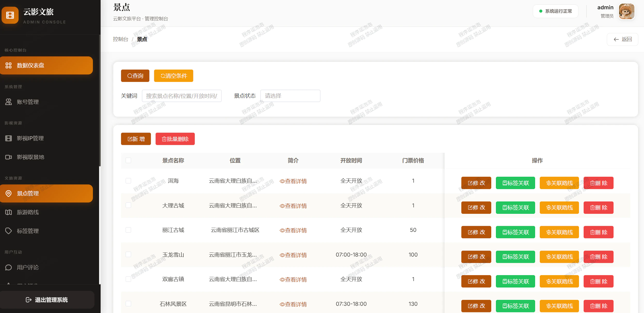Viewport: 644px width, 313px height.
Task: Click 标签关联 button for 双廊古镇 row
Action: pyautogui.click(x=516, y=281)
